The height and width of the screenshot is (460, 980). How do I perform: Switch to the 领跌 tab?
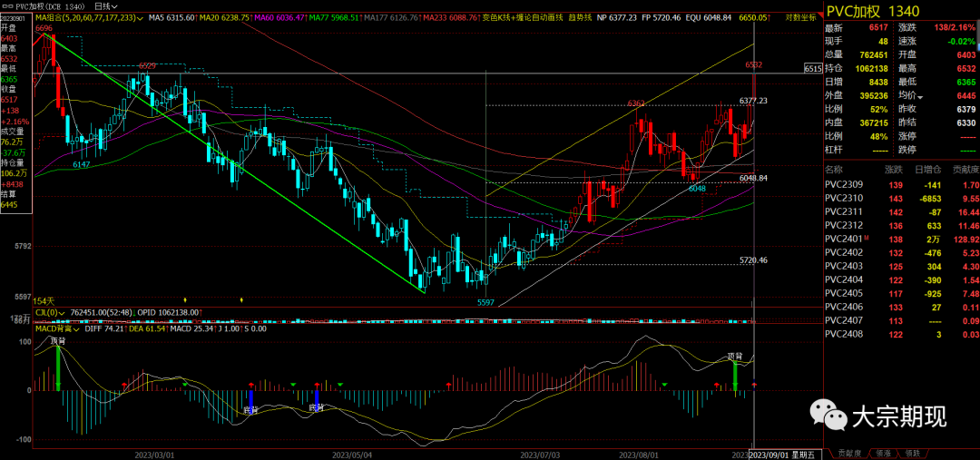pyautogui.click(x=913, y=453)
